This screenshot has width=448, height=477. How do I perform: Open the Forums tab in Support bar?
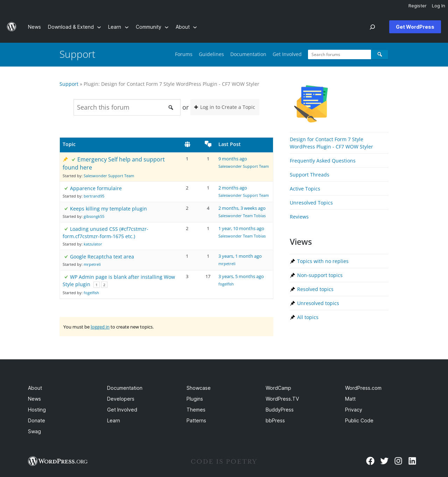click(x=184, y=54)
